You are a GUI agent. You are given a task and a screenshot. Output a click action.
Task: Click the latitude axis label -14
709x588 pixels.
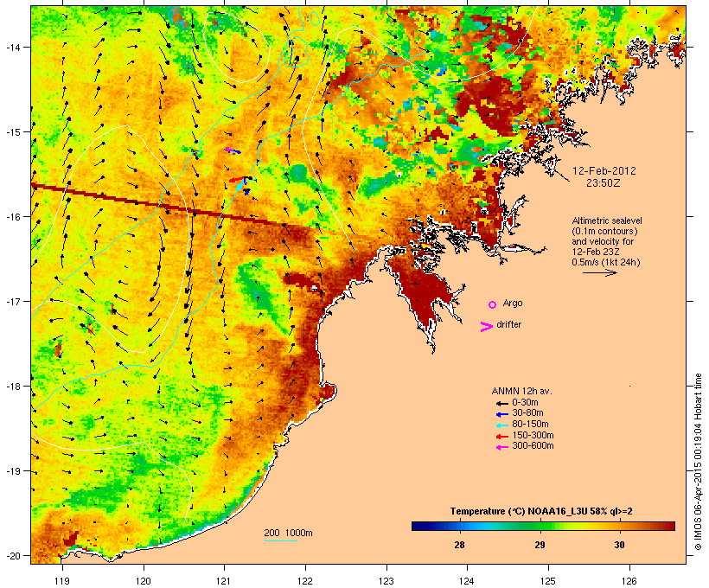[13, 47]
